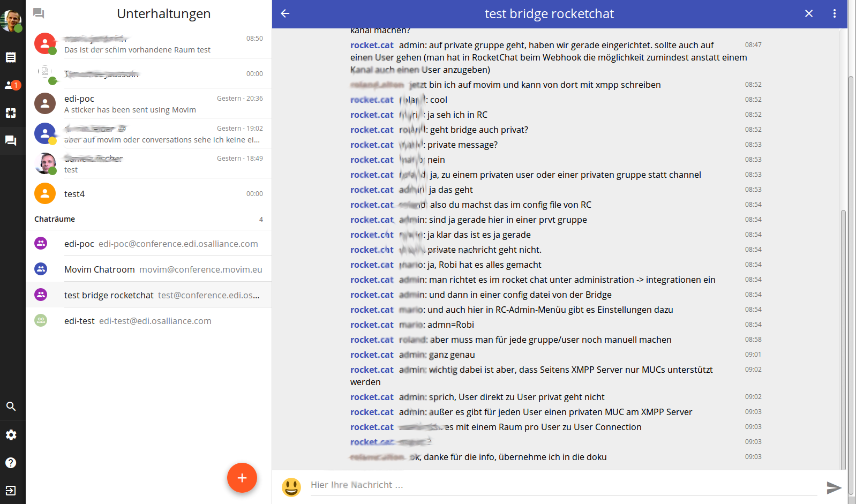Screen dimensions: 856x504
Task: Open the help question mark icon
Action: tap(11, 463)
